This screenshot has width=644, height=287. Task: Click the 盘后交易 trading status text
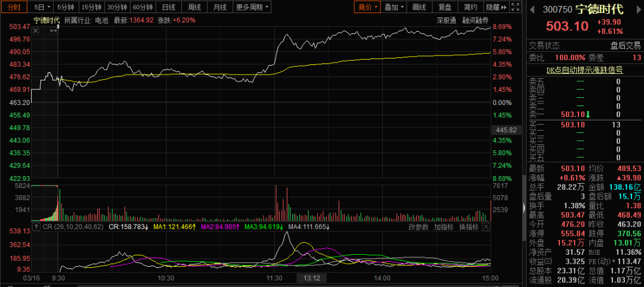(x=625, y=45)
